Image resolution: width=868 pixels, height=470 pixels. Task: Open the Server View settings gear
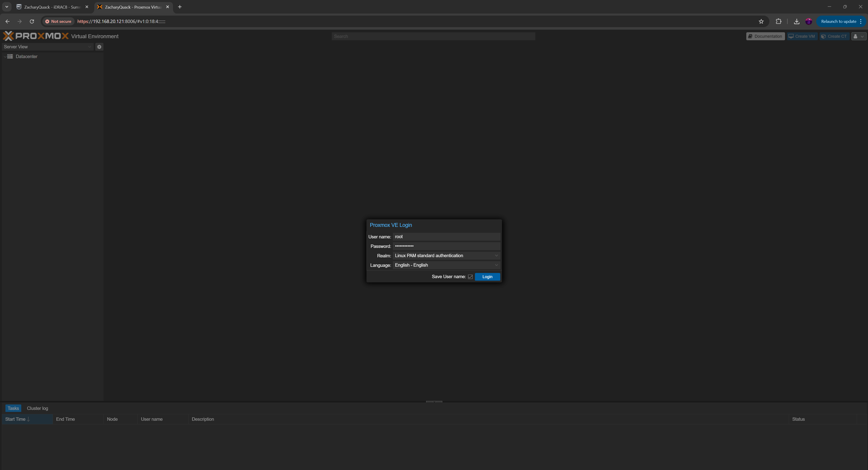click(x=99, y=47)
